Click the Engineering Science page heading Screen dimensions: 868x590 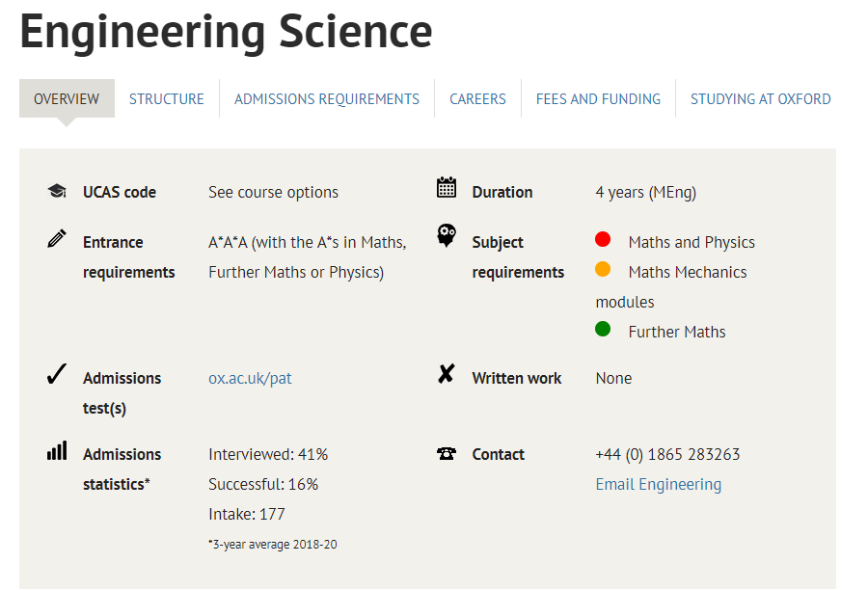pos(226,32)
